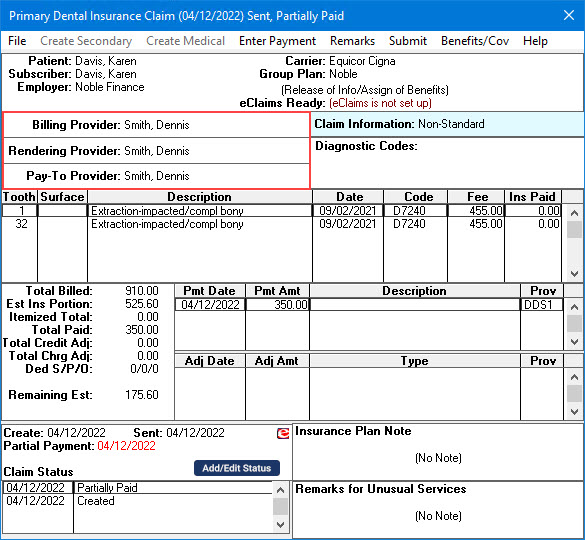Click down arrow in adjustments list scrollbar
Viewport: 585px width, 540px height.
[x=574, y=412]
